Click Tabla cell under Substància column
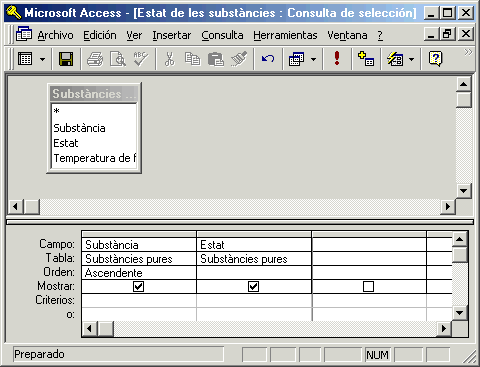The height and width of the screenshot is (367, 480). click(x=139, y=259)
